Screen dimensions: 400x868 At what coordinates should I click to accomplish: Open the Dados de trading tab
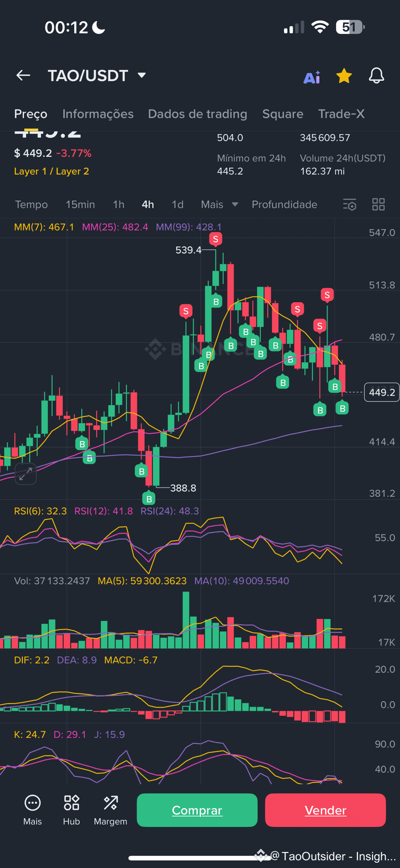(x=197, y=114)
